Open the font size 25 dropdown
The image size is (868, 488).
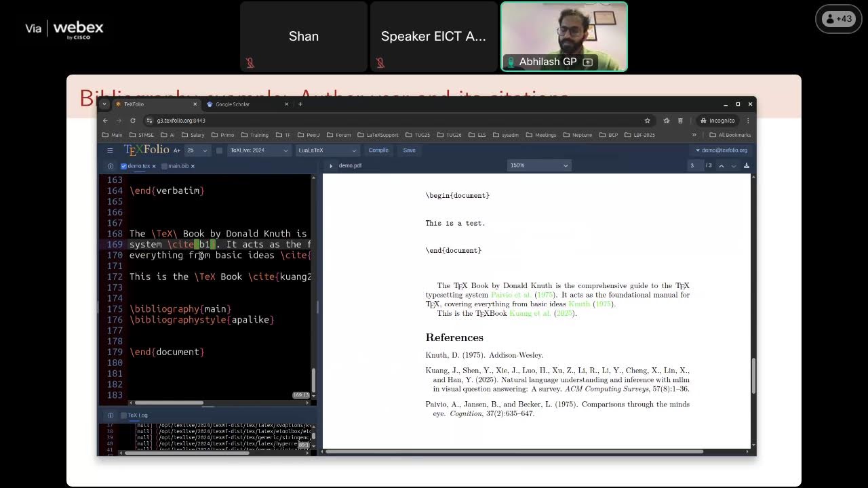tap(197, 150)
